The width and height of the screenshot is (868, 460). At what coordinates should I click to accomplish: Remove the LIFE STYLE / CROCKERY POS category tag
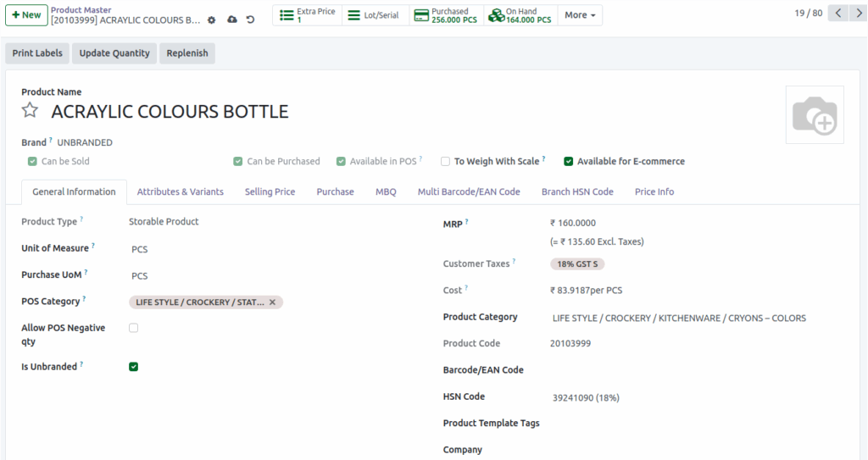pos(272,302)
